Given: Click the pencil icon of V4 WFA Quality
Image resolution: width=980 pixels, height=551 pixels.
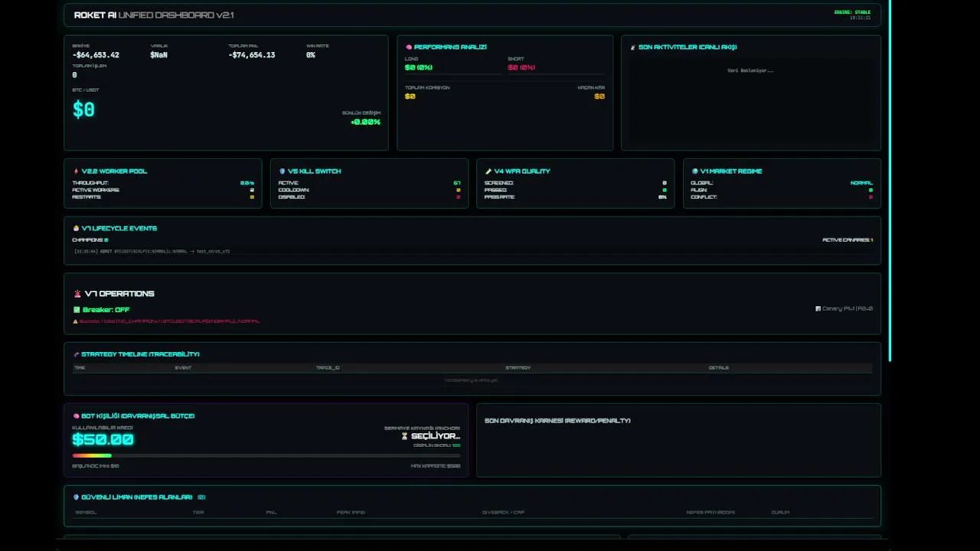Looking at the screenshot, I should 488,171.
